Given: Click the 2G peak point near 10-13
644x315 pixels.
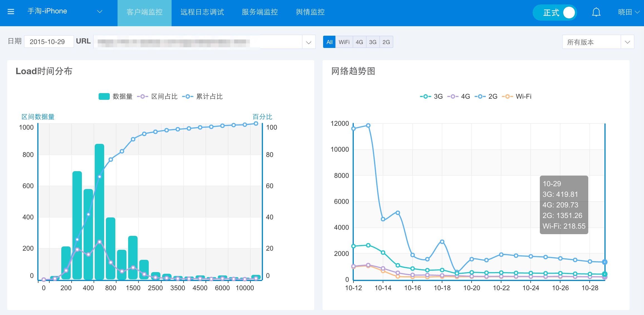Looking at the screenshot, I should coord(368,125).
